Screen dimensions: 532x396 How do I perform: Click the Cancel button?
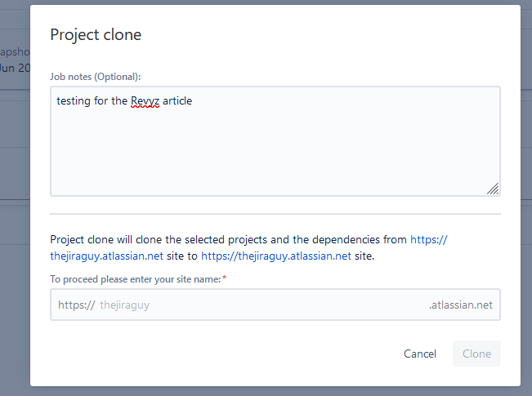(419, 354)
